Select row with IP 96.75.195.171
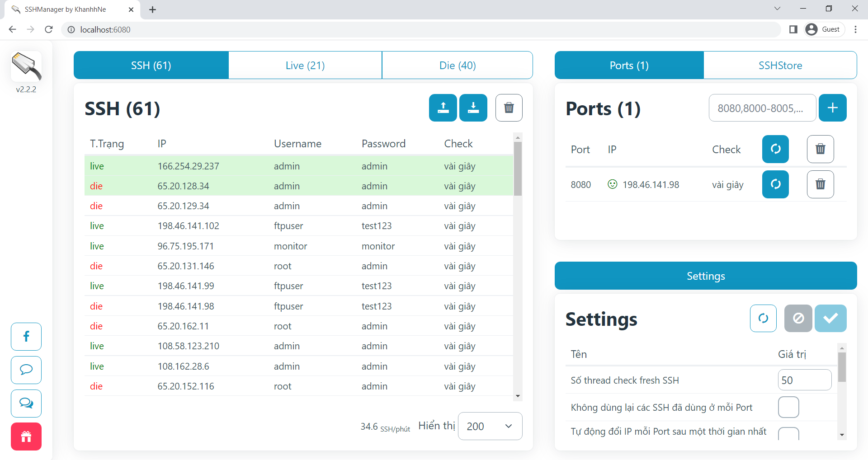Image resolution: width=868 pixels, height=460 pixels. (299, 246)
